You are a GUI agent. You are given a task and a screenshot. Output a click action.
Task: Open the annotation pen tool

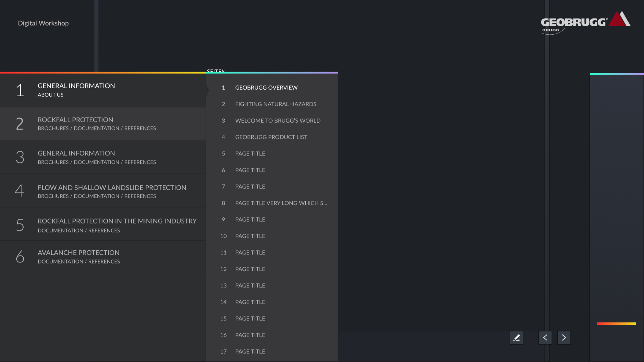[x=516, y=338]
